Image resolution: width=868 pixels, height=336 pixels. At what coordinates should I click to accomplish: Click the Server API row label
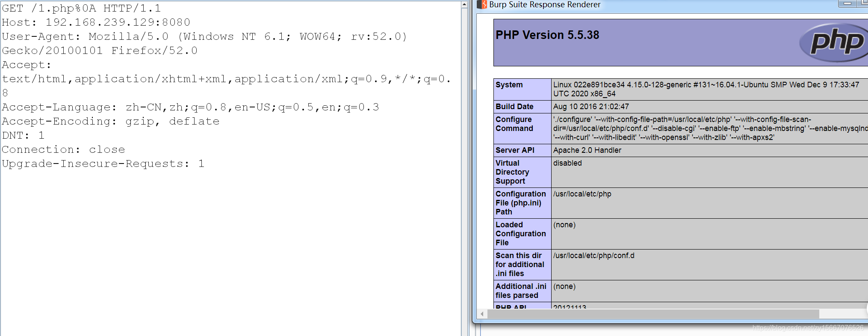click(515, 150)
